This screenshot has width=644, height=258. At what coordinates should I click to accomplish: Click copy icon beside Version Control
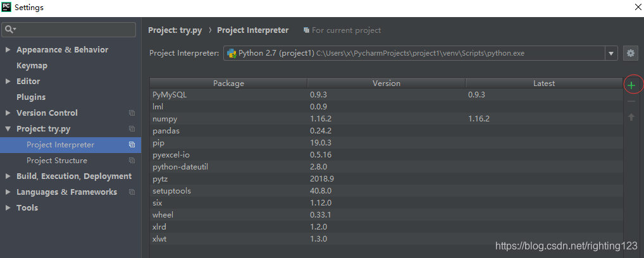point(132,113)
